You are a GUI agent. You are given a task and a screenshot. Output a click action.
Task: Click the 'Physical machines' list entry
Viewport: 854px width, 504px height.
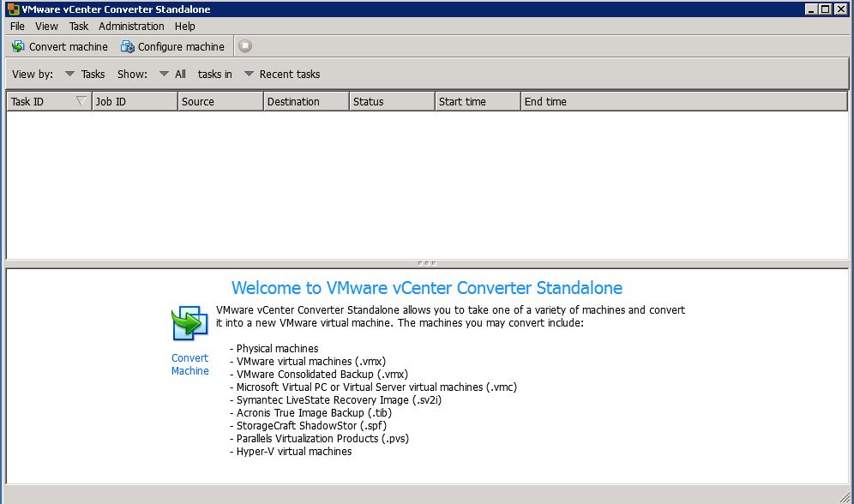pyautogui.click(x=277, y=348)
